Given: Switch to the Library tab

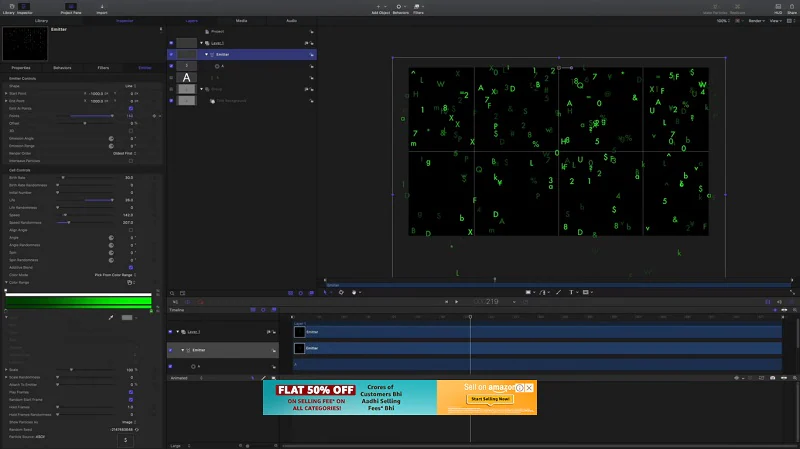Looking at the screenshot, I should (41, 21).
